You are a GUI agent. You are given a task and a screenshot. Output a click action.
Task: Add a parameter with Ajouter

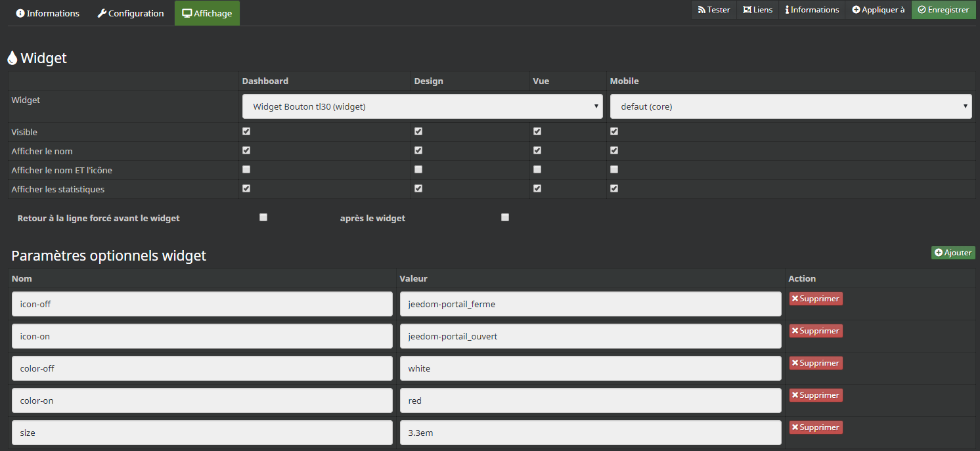click(953, 253)
